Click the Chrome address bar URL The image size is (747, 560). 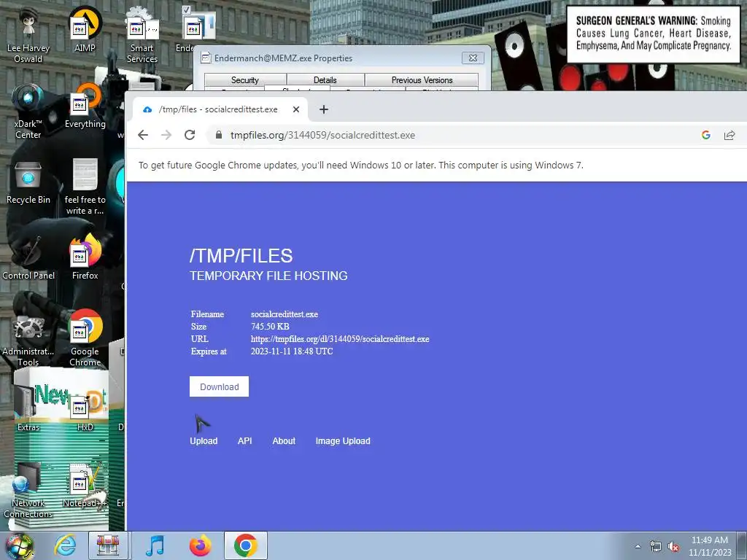(322, 135)
